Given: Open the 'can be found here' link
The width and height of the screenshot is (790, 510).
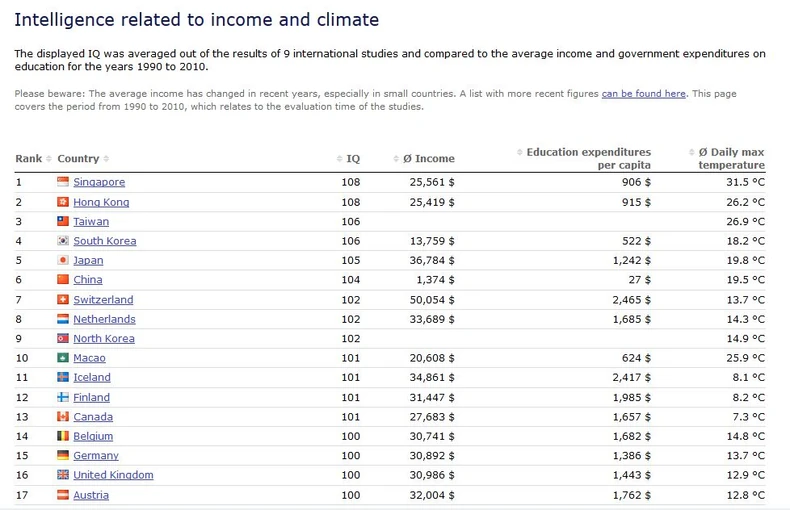Looking at the screenshot, I should 643,93.
